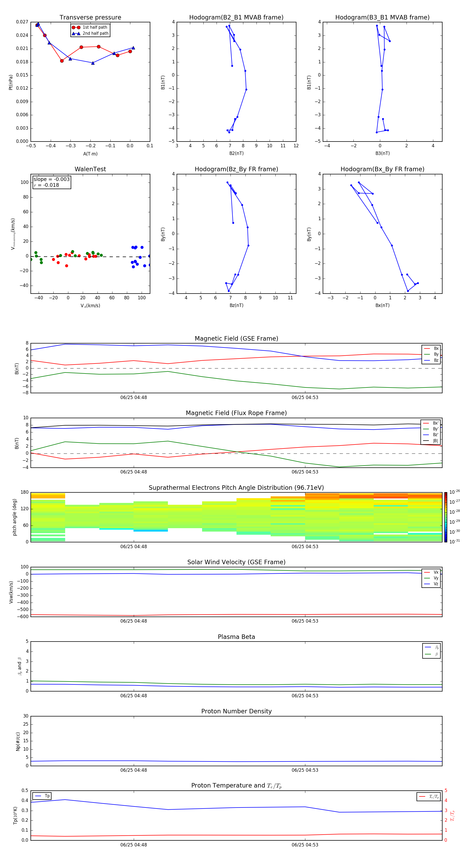The image size is (473, 868).
Task: Click 'Magnetic Field (Flux Rope Frame)' title
Action: [x=236, y=413]
